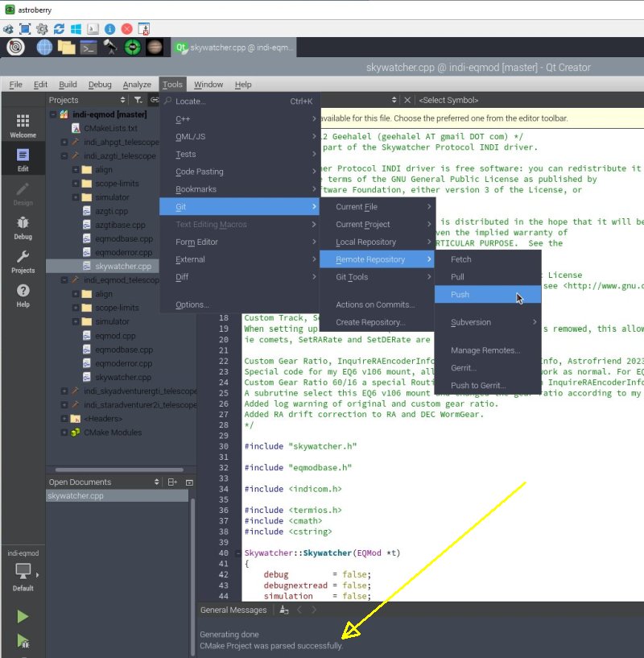The width and height of the screenshot is (644, 658).
Task: Switch to Edit mode in sidebar
Action: pos(23,160)
